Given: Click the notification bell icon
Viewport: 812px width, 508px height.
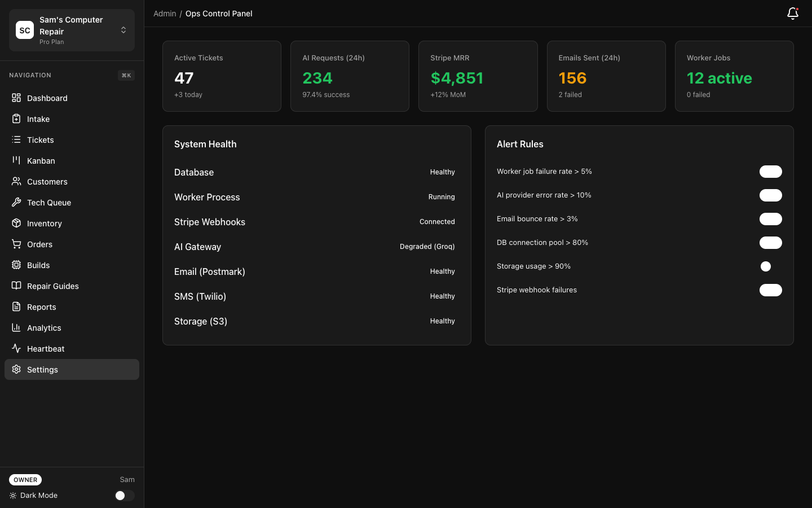Looking at the screenshot, I should (793, 14).
